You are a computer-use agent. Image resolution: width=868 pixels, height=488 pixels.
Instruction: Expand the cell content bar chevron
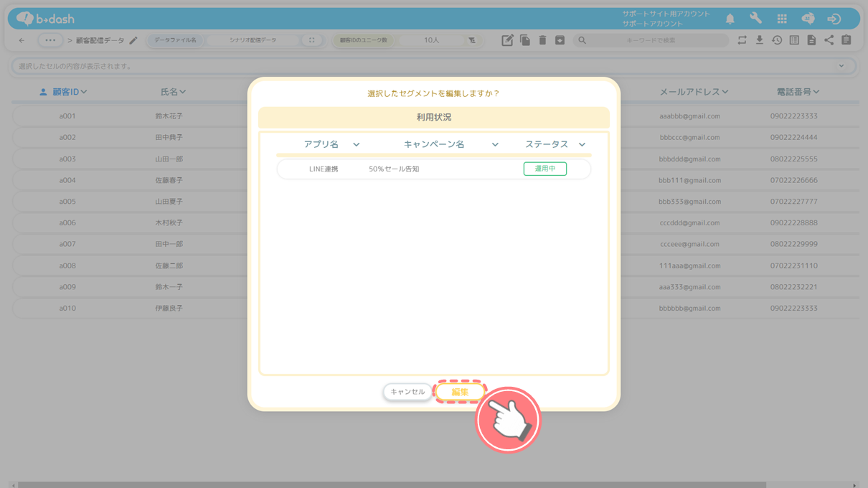click(x=841, y=66)
